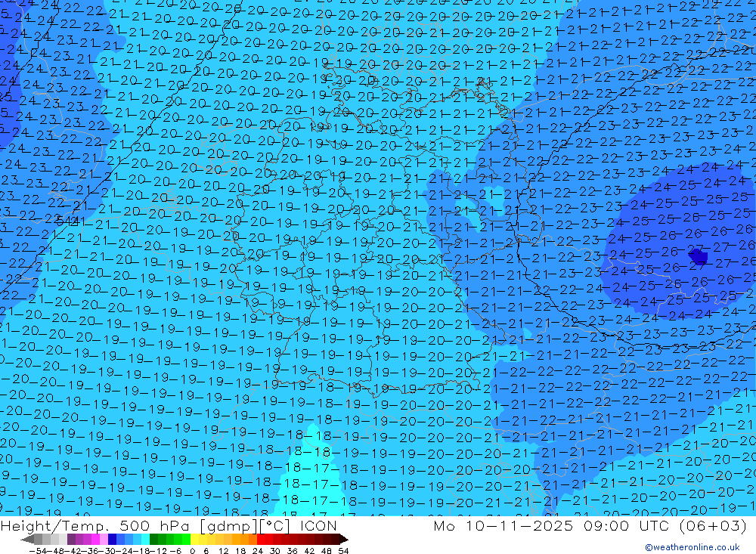Click the weatheronline.co.uk copyright link
Viewport: 756px width, 554px height.
point(692,547)
